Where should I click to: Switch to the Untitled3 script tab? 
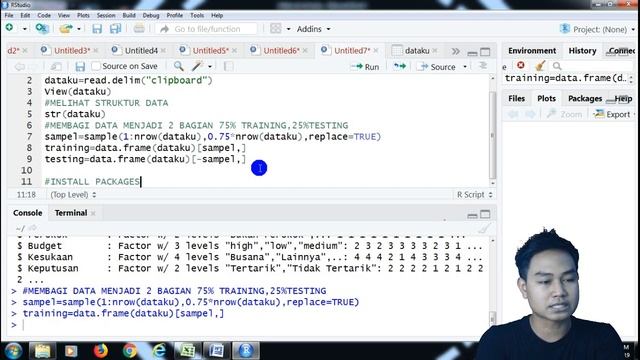point(72,51)
